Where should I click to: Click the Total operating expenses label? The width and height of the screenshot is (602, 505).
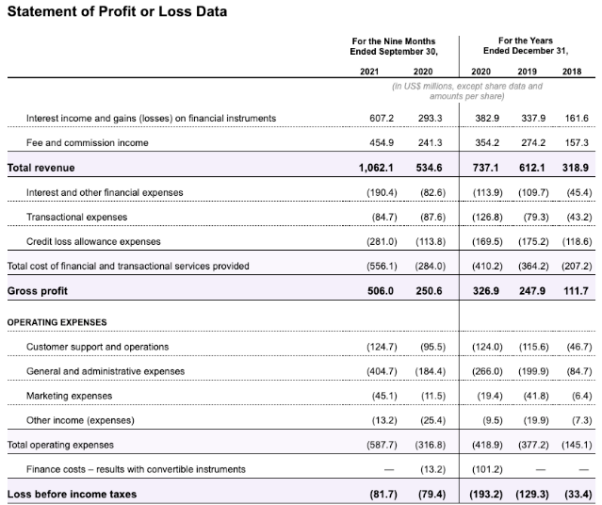pos(60,445)
